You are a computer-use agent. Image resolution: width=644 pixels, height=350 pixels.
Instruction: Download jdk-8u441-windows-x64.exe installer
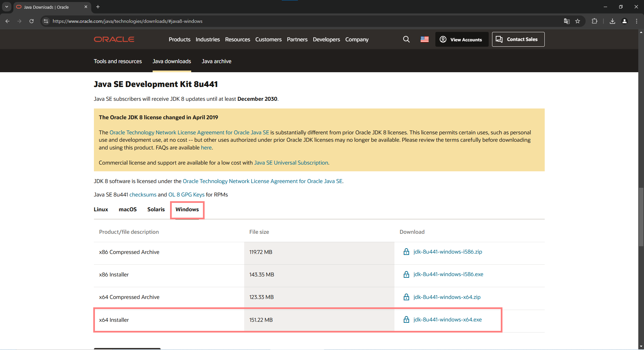tap(448, 319)
